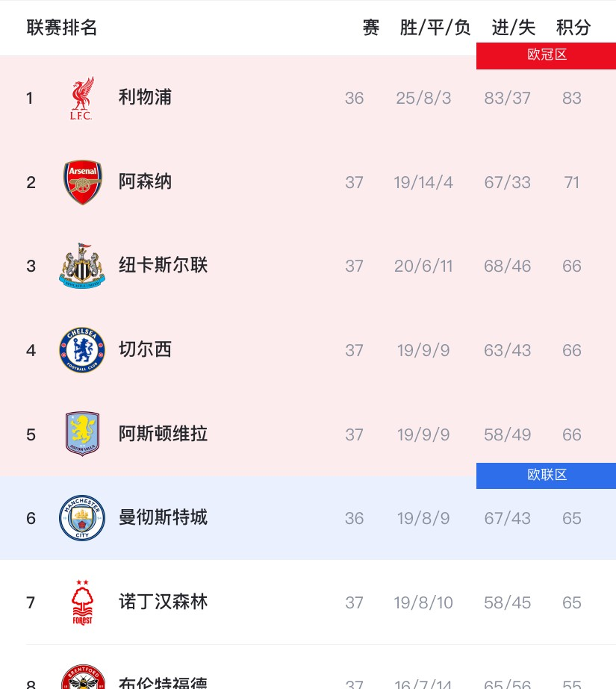Open the 利物浦 team name link
The height and width of the screenshot is (689, 616).
click(145, 98)
